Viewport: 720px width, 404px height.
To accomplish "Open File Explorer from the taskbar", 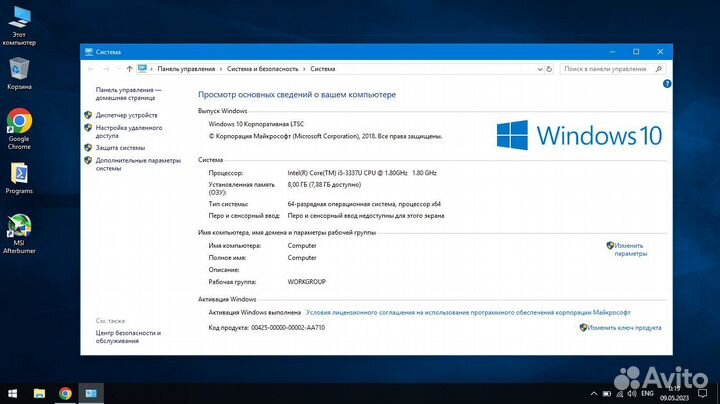I will click(39, 393).
